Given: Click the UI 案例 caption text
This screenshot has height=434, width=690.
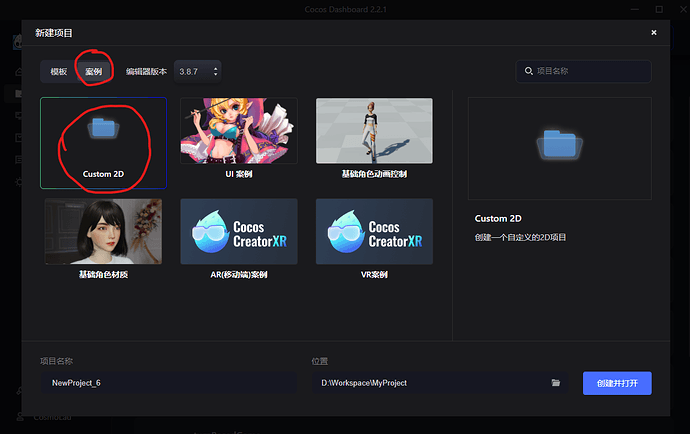Looking at the screenshot, I should click(x=239, y=174).
